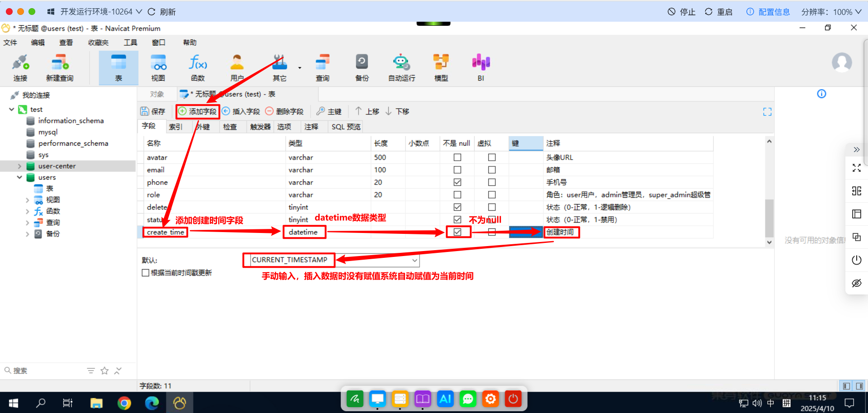Image resolution: width=868 pixels, height=413 pixels.
Task: Open Chrome from the taskbar
Action: pyautogui.click(x=124, y=403)
